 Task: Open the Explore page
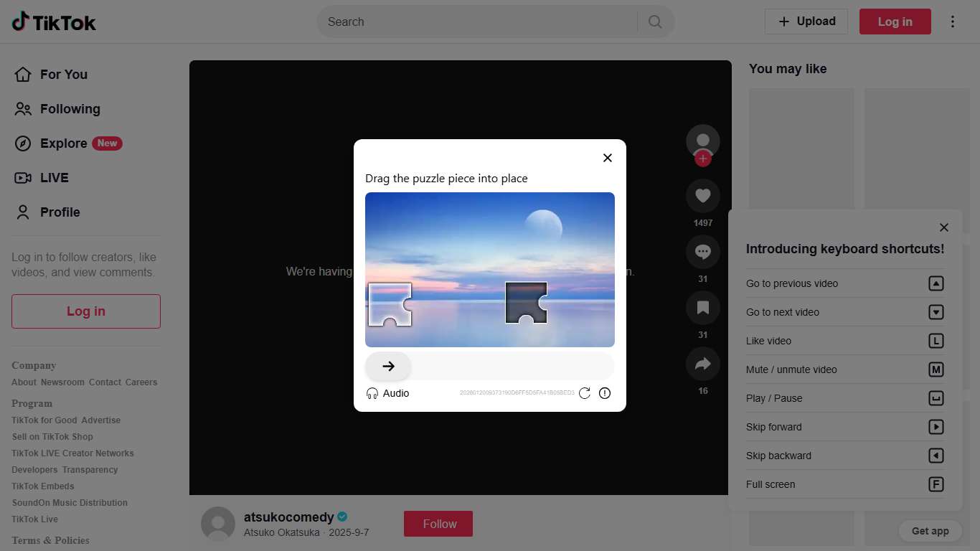click(x=63, y=143)
